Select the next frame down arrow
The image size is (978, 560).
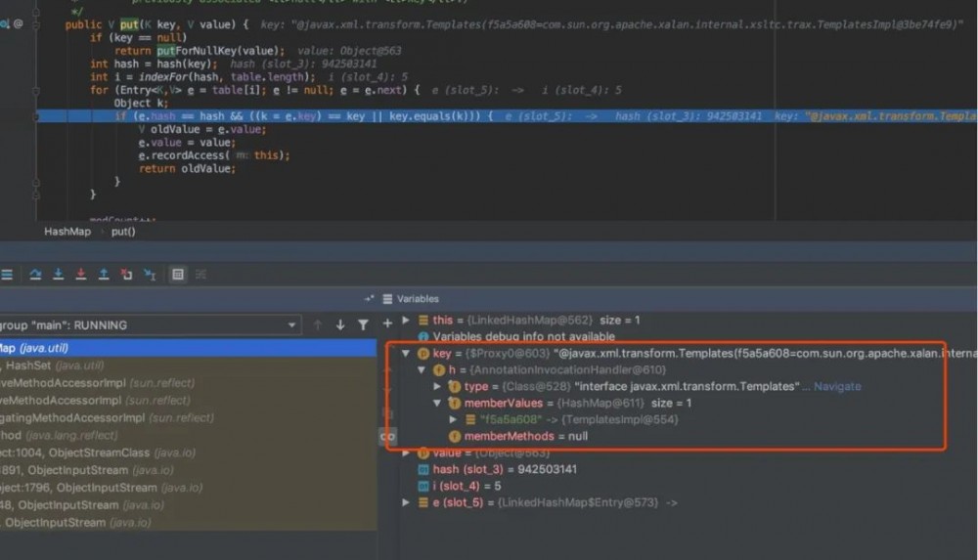340,324
